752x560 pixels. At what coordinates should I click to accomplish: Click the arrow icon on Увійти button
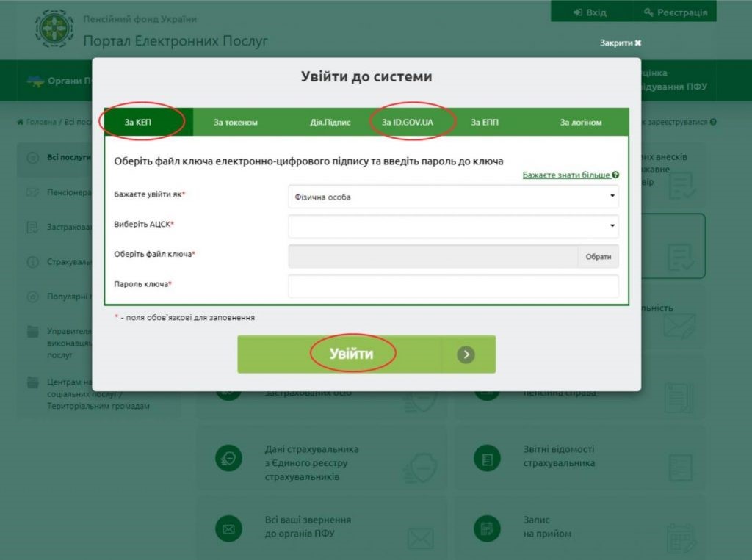click(466, 354)
